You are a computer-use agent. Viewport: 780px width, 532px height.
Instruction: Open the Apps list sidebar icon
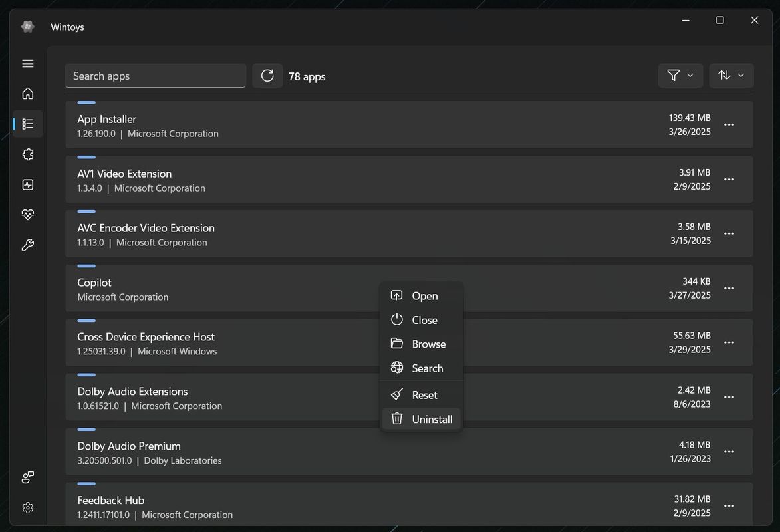point(28,124)
